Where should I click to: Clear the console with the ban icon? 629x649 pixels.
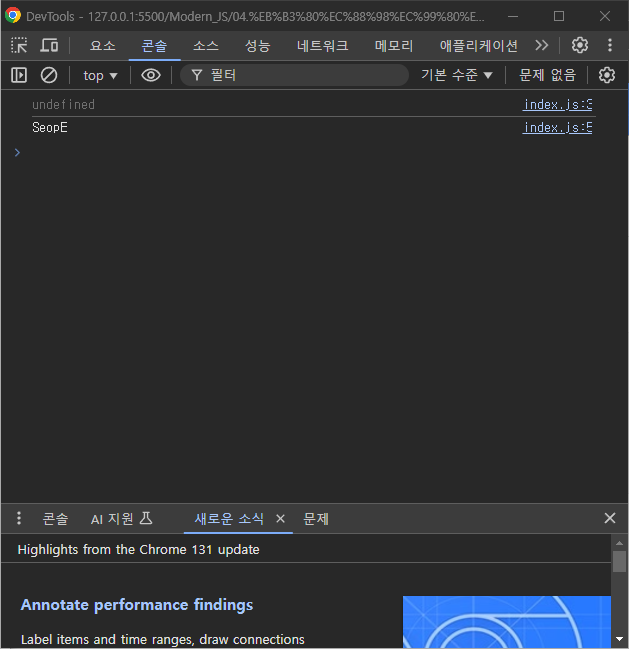coord(49,75)
